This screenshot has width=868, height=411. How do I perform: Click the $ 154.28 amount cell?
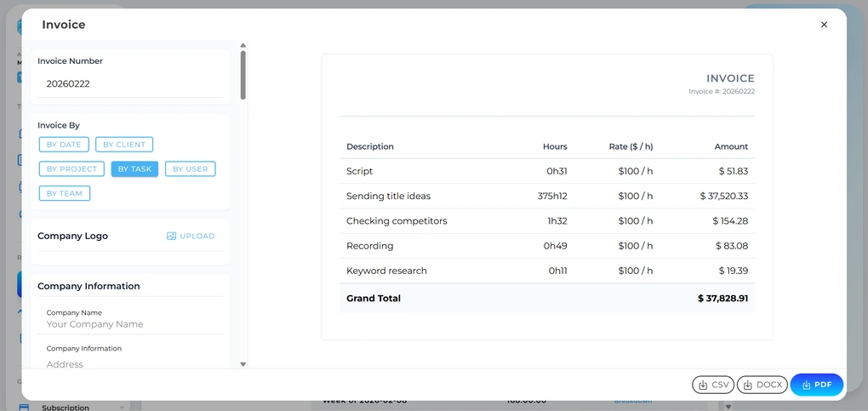730,221
